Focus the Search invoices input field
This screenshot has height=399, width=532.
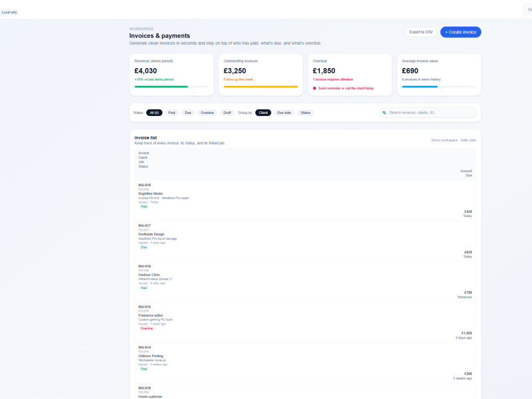point(428,113)
